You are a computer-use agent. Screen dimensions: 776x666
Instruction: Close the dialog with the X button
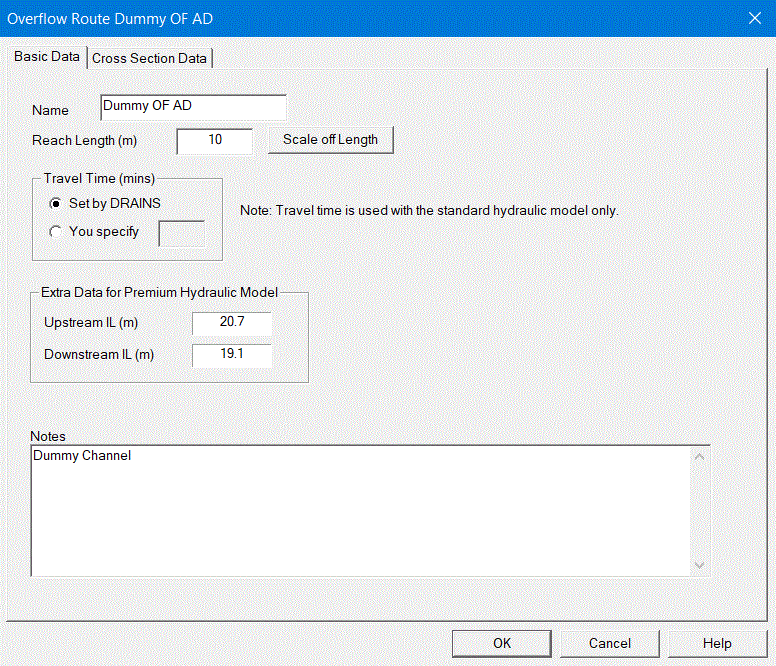point(754,18)
